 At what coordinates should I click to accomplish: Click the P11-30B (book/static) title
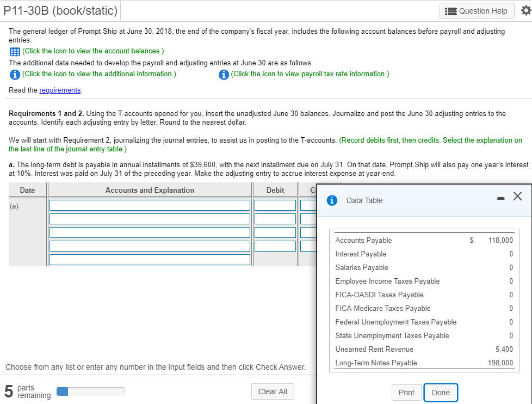(60, 10)
